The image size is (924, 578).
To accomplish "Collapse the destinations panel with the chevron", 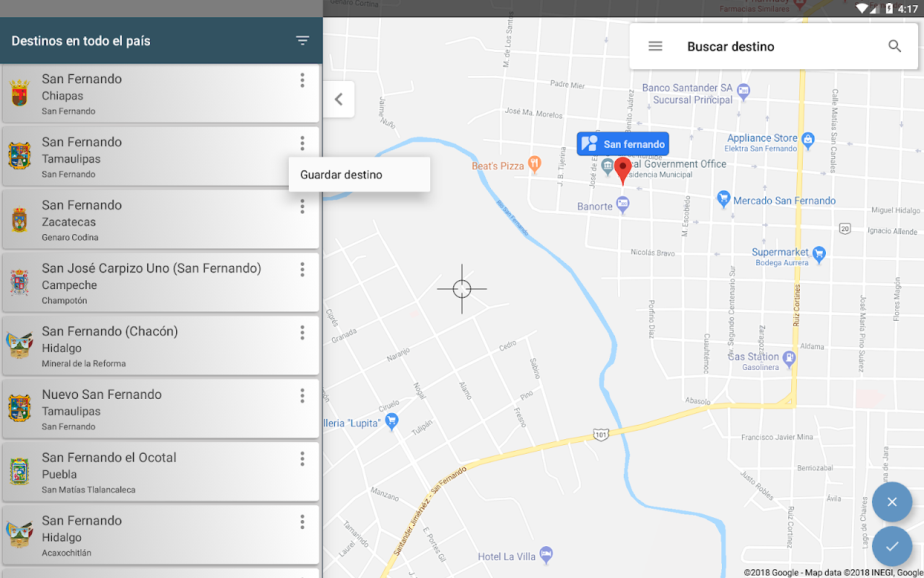I will coord(339,100).
